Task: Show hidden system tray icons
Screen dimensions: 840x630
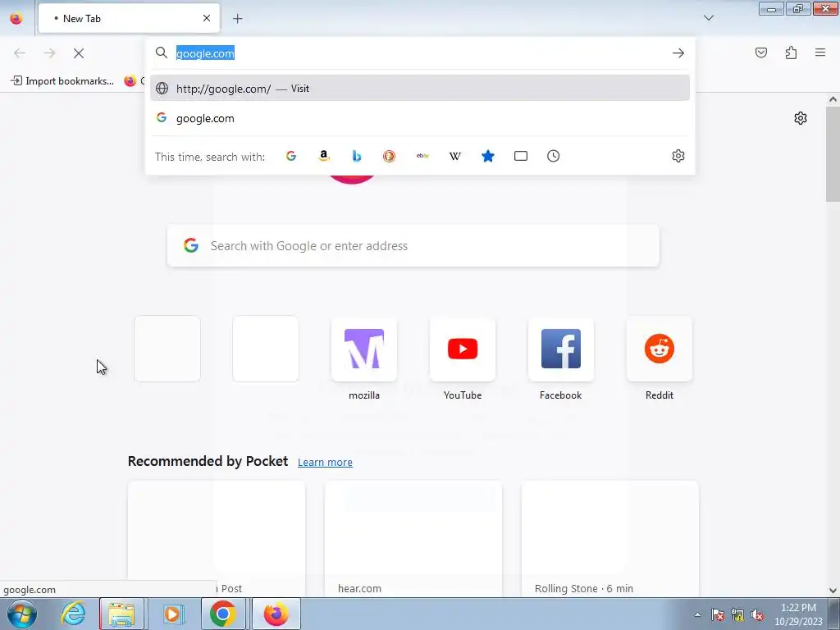Action: pyautogui.click(x=697, y=614)
